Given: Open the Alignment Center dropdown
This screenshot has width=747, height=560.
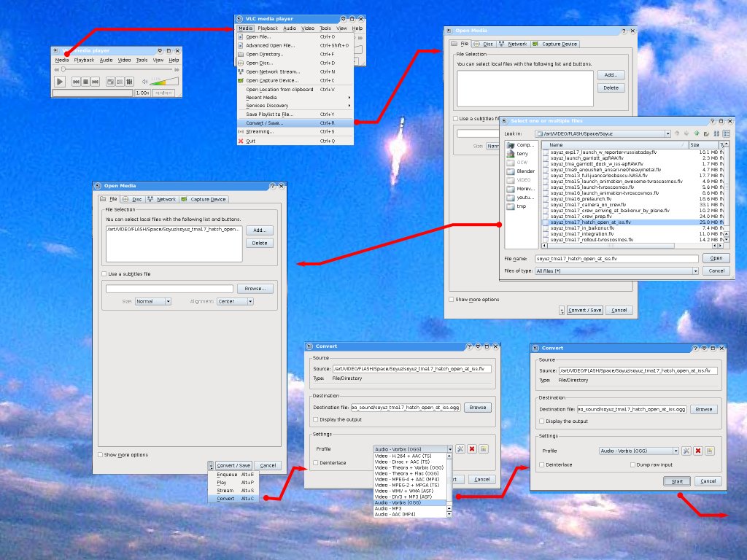Looking at the screenshot, I should click(x=236, y=301).
